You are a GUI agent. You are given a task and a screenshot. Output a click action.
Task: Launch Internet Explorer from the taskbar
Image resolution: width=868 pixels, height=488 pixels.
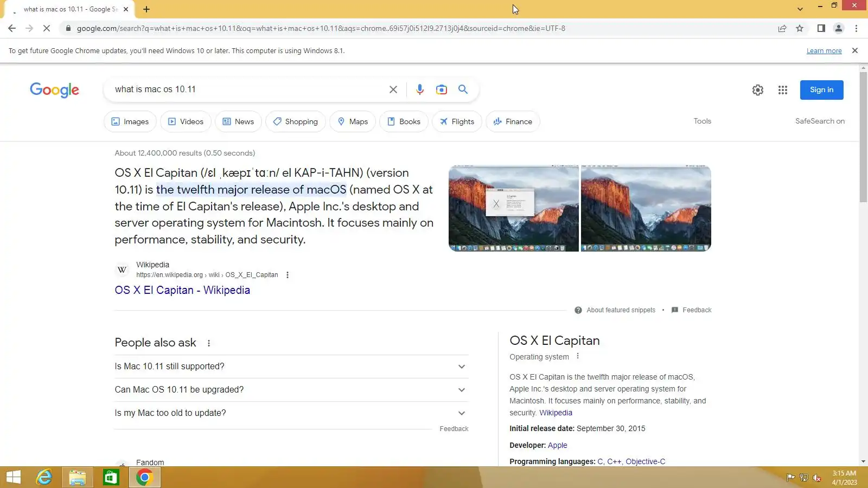click(44, 477)
